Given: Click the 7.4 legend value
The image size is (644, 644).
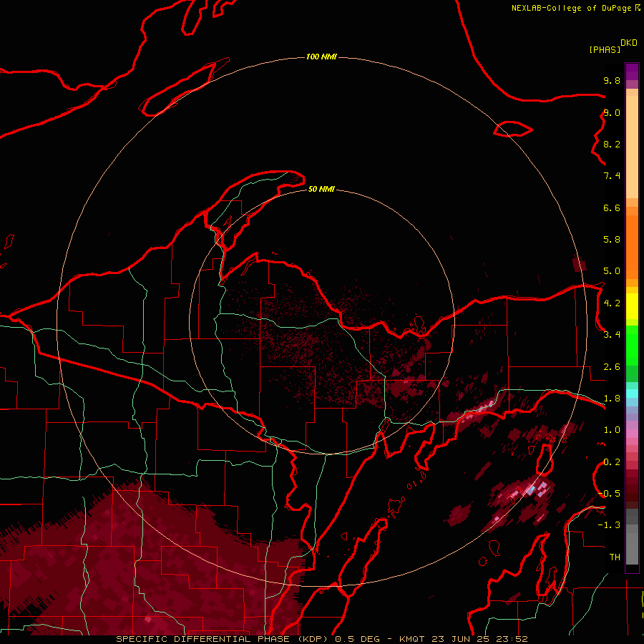Looking at the screenshot, I should 612,176.
